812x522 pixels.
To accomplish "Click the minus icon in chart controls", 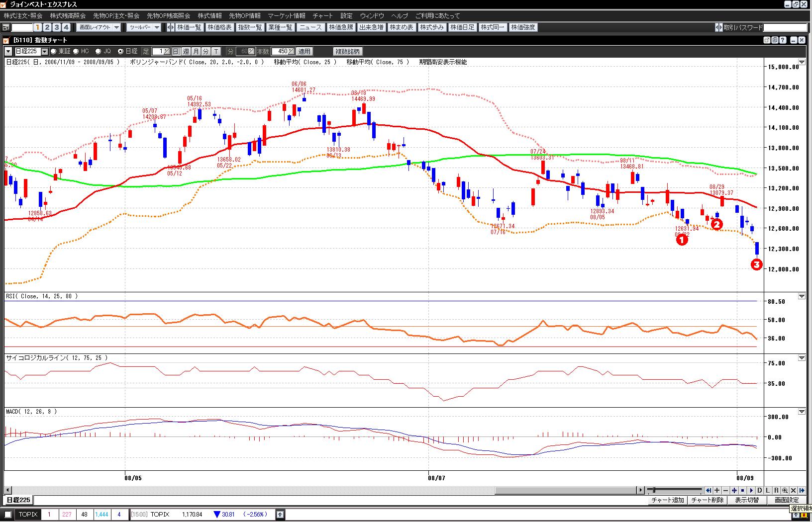I will (x=725, y=491).
